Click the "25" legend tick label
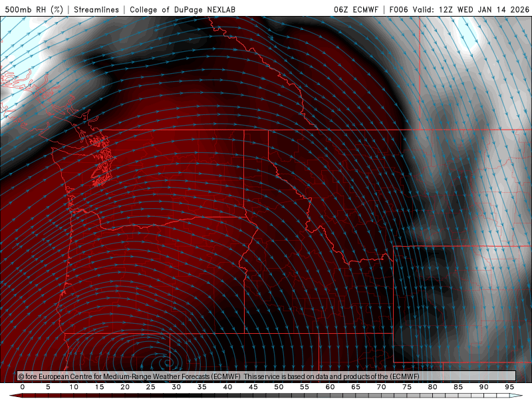Viewport: 532px width, 399px height. [x=151, y=387]
